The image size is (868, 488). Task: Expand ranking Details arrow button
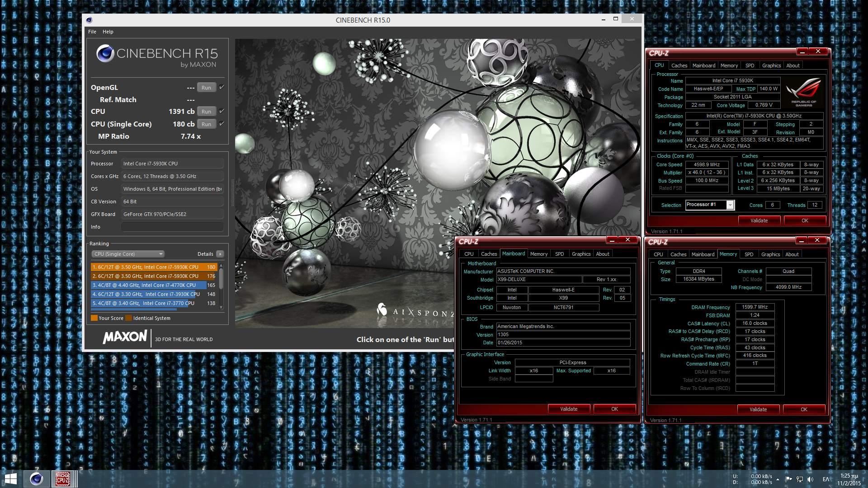[x=220, y=254]
